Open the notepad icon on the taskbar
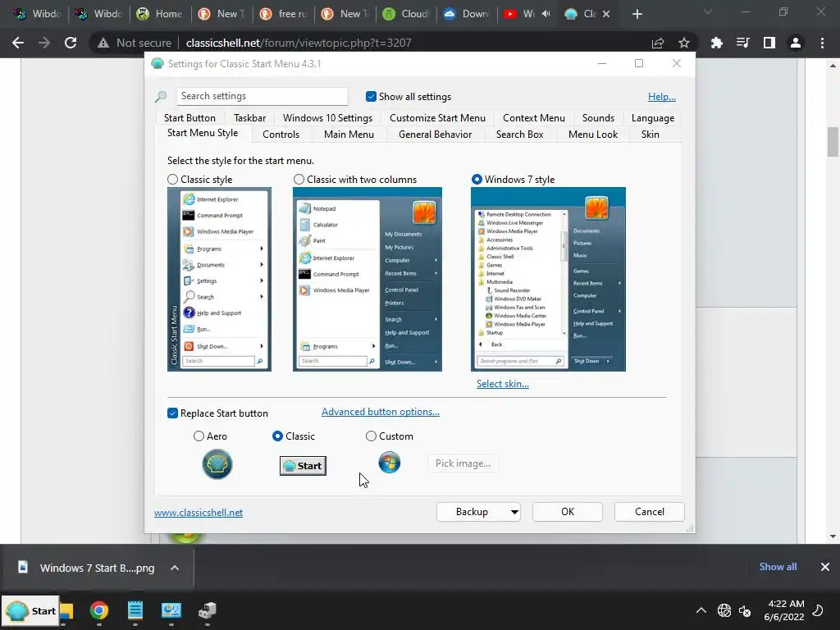The height and width of the screenshot is (630, 840). tap(135, 610)
